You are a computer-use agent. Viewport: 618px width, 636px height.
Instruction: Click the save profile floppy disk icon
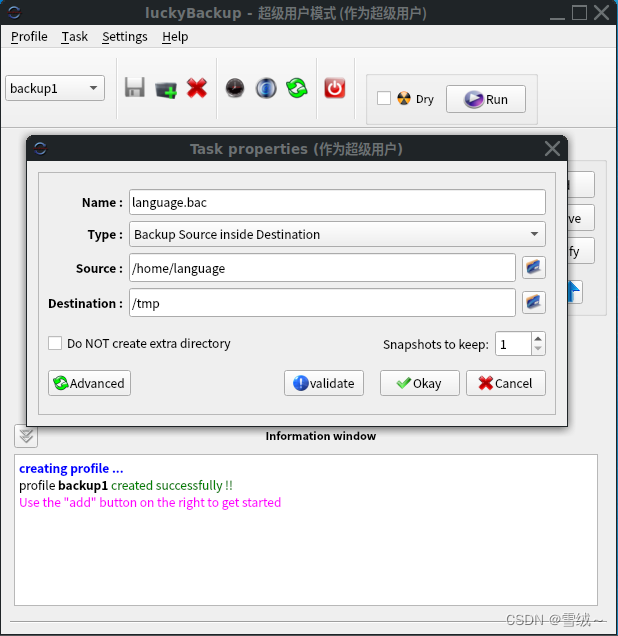[135, 88]
